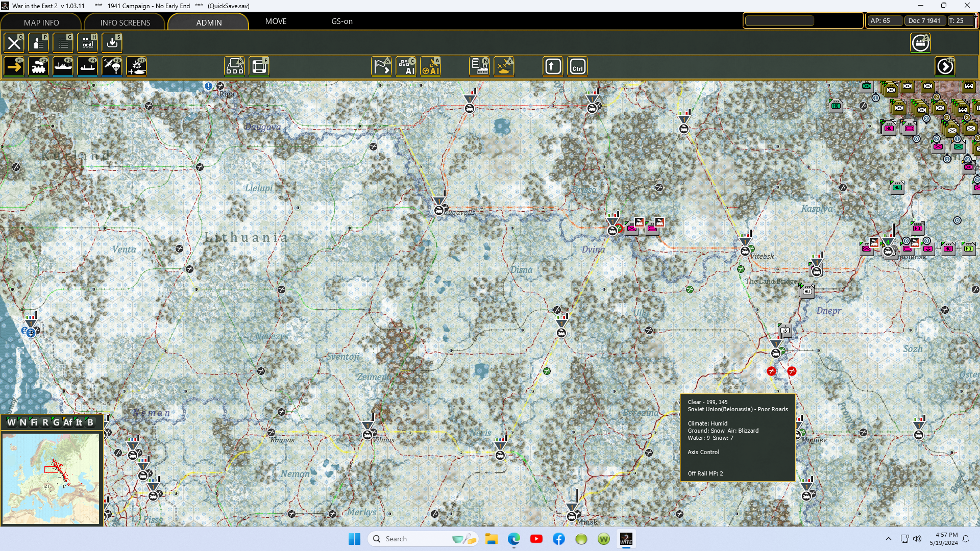
Task: Click the combat explosion mode icon
Action: click(136, 66)
